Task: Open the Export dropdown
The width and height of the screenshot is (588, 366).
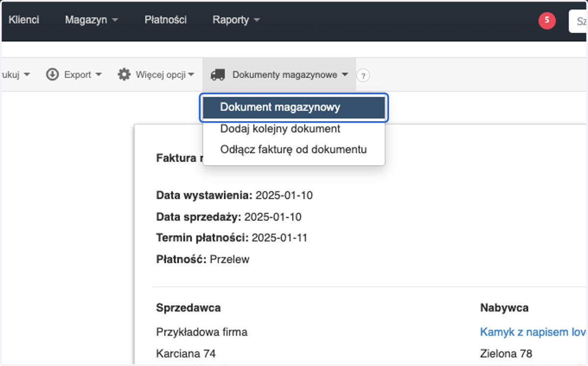Action: [x=74, y=75]
